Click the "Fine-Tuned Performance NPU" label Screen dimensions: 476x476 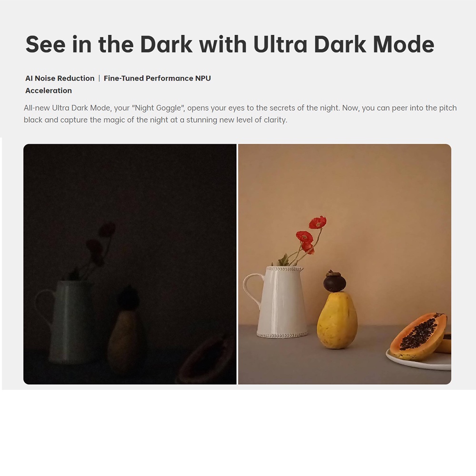157,79
